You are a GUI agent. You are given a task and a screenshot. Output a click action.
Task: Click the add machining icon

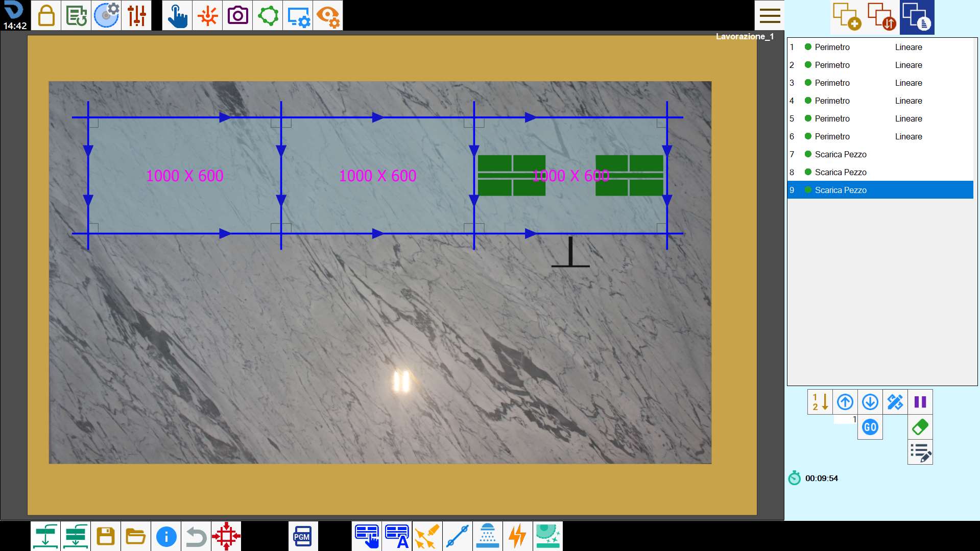tap(847, 17)
